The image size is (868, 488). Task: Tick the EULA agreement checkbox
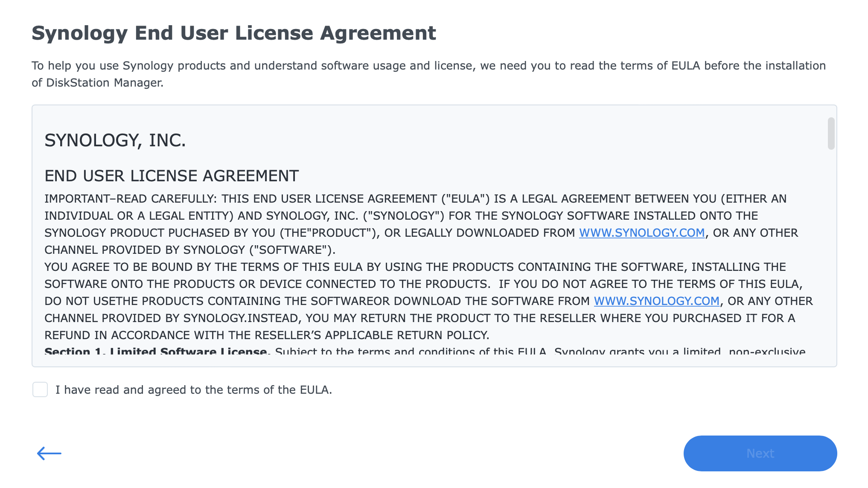coord(40,389)
